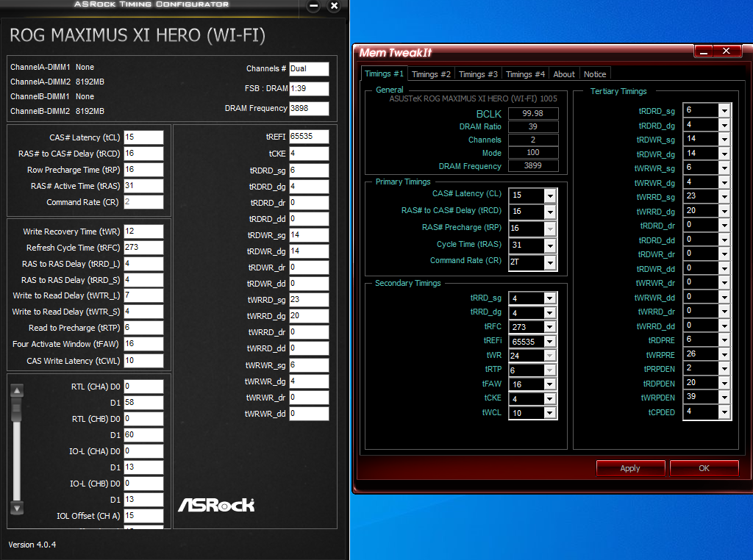The image size is (753, 560).
Task: Click the Mode field showing 100
Action: (x=533, y=153)
